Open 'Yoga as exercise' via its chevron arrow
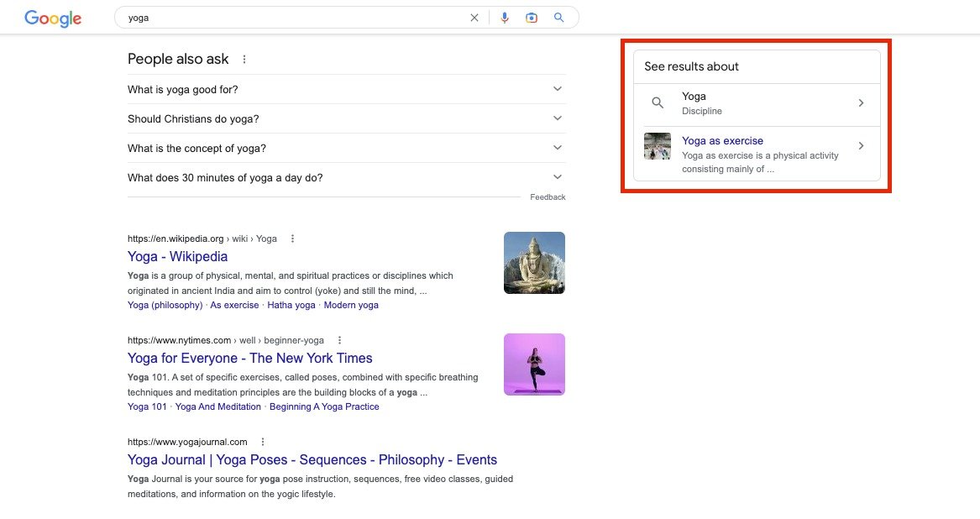Viewport: 980px width, 519px height. click(861, 145)
